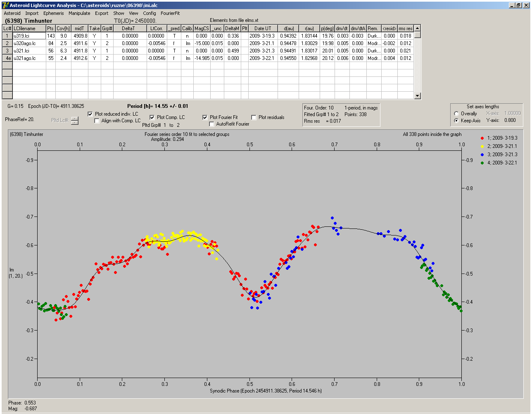
Task: Click the LCfilename column header
Action: [29, 29]
